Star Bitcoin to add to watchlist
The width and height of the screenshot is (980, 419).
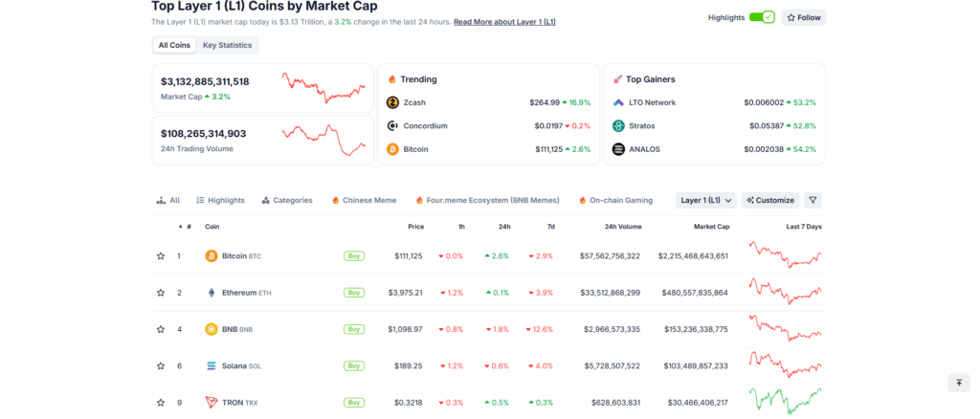pyautogui.click(x=161, y=256)
